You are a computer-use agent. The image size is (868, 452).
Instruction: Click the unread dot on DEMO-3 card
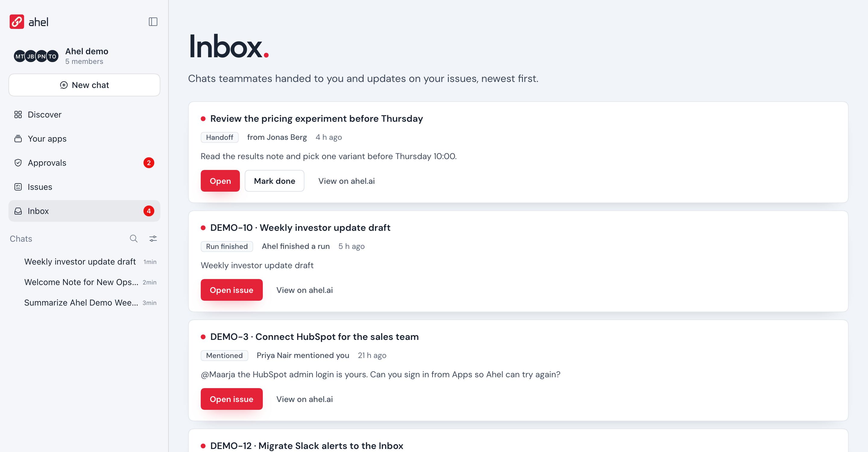203,337
